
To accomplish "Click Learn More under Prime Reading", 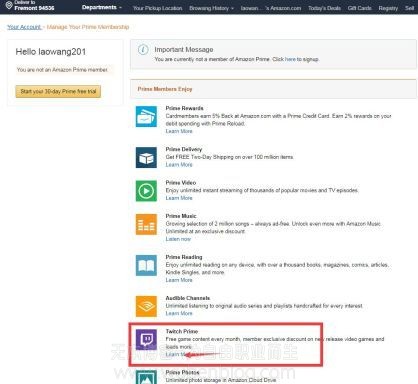I will (x=179, y=280).
